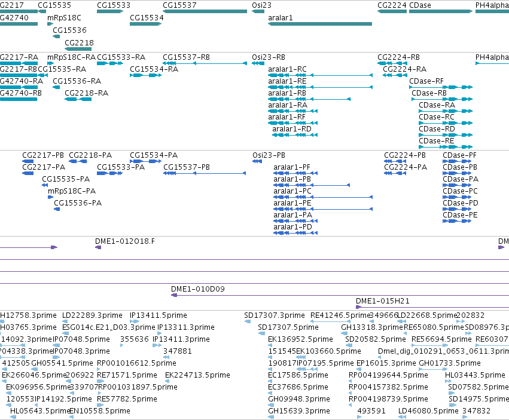
Task: Click the CG2218 gene label
Action: 79,43
